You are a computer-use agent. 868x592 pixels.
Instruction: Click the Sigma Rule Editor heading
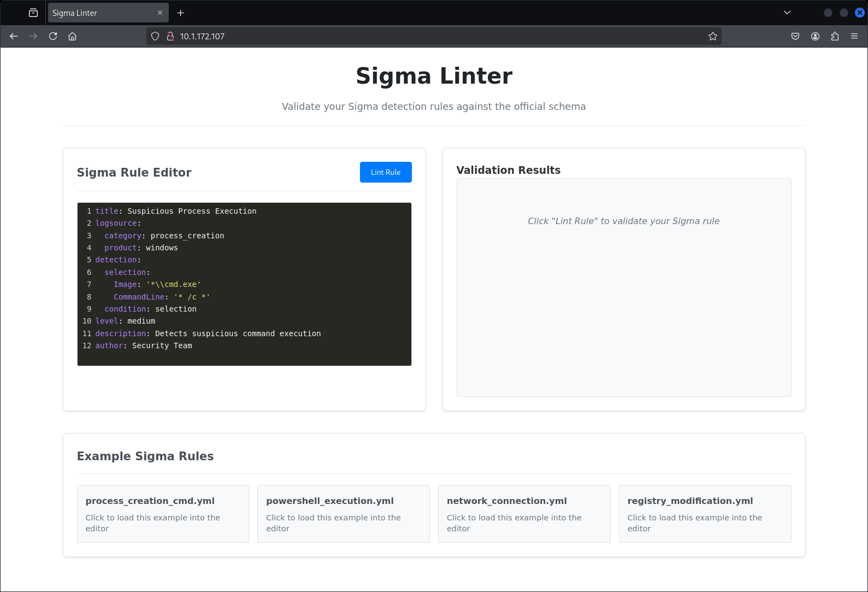(134, 173)
